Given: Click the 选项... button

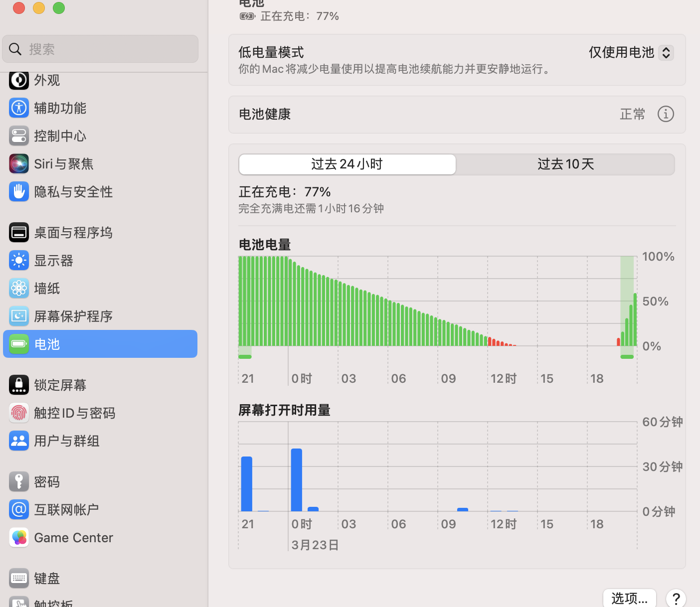Looking at the screenshot, I should pyautogui.click(x=629, y=598).
